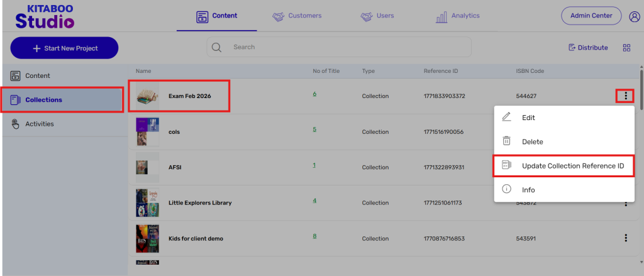
Task: Open the Admin Center
Action: tap(591, 16)
